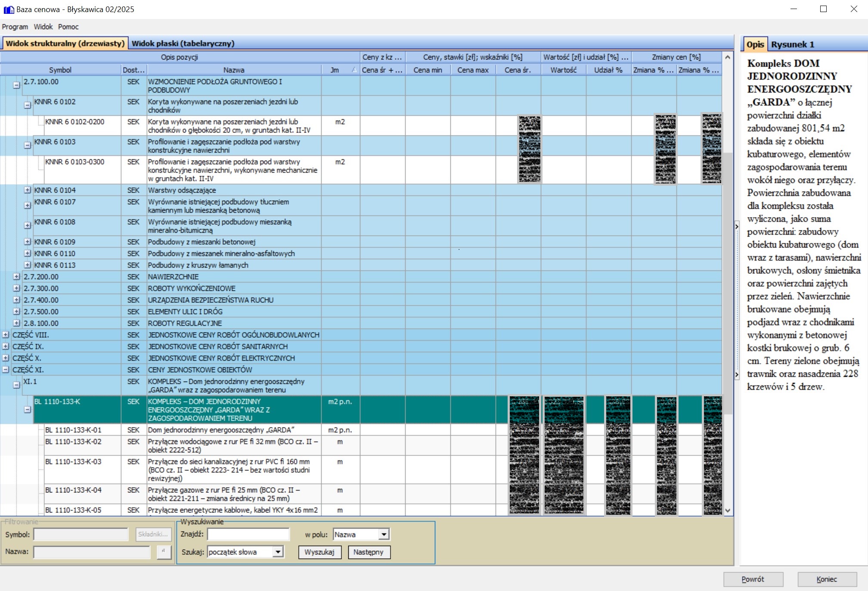Expand CZĘŚĆ IX. section
Image resolution: width=868 pixels, height=591 pixels.
click(x=6, y=346)
